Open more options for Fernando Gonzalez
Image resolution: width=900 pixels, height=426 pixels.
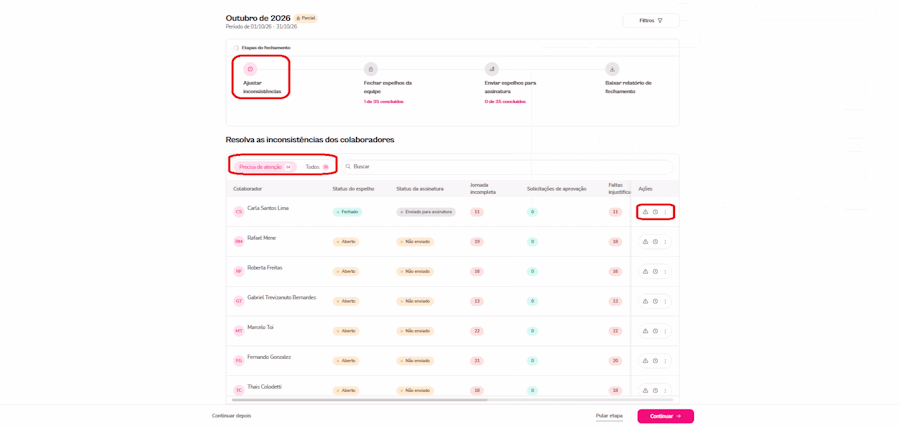[x=665, y=361]
